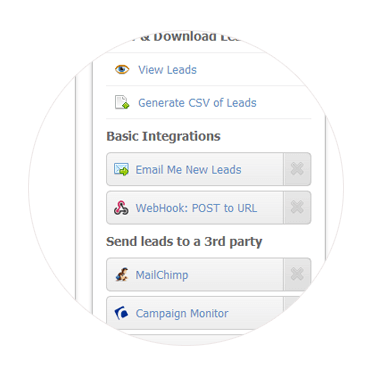Image resolution: width=372 pixels, height=388 pixels.
Task: Open Email Me New Leads settings
Action: (x=188, y=170)
